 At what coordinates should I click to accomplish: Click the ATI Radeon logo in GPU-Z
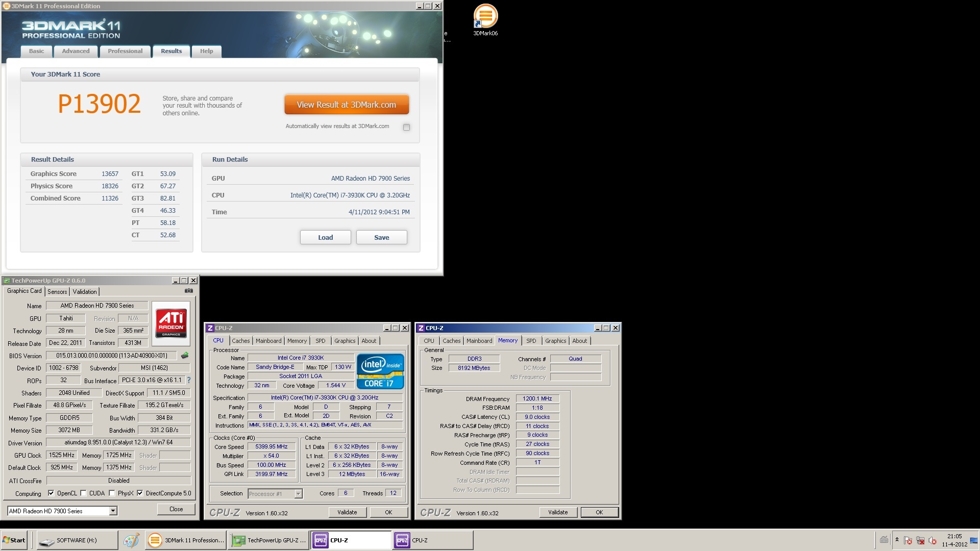[171, 323]
